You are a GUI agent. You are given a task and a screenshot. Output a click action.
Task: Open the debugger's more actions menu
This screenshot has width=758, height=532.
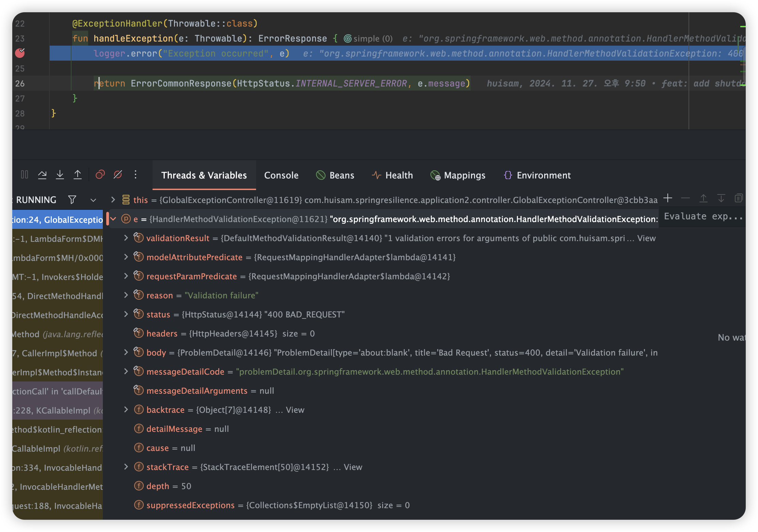[x=136, y=175]
